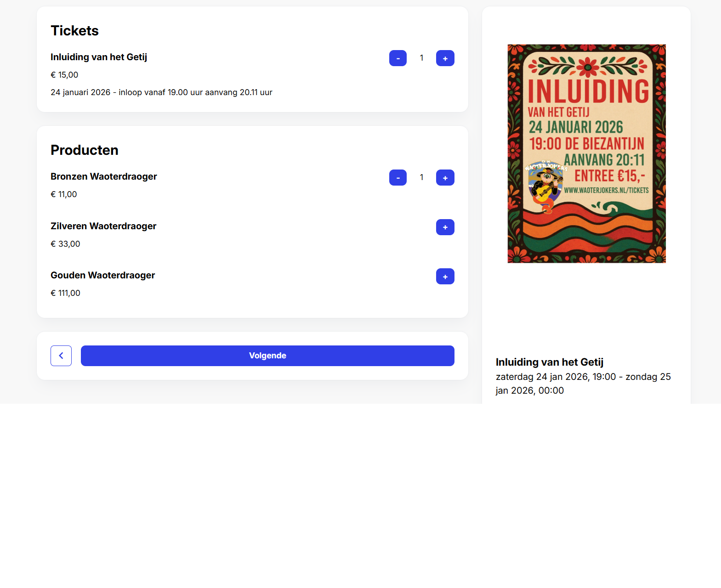
Task: Continue with the Volgende button
Action: pos(267,356)
